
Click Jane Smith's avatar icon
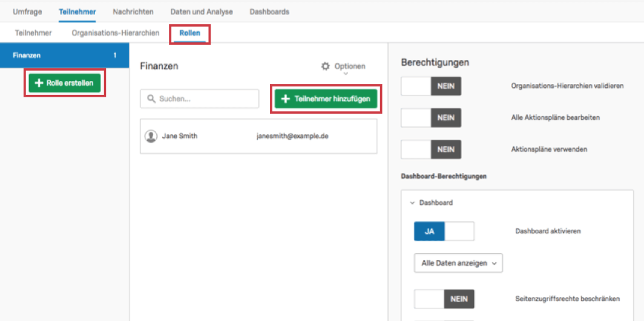151,137
